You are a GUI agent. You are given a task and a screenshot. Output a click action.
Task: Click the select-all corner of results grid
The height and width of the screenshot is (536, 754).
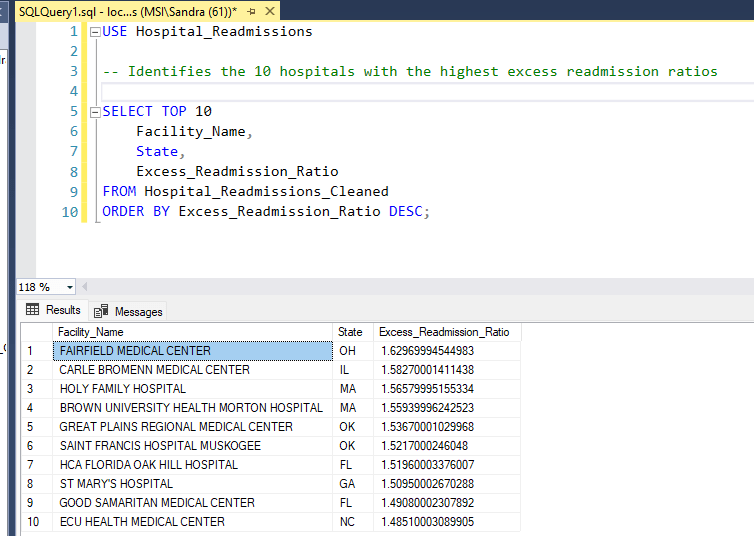point(37,332)
